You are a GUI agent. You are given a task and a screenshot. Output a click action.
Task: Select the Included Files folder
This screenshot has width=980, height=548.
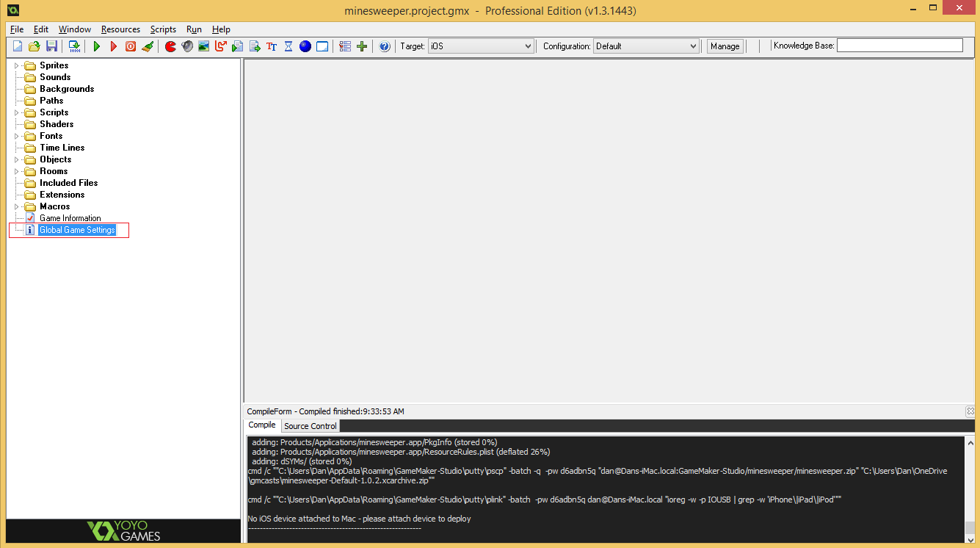point(69,183)
